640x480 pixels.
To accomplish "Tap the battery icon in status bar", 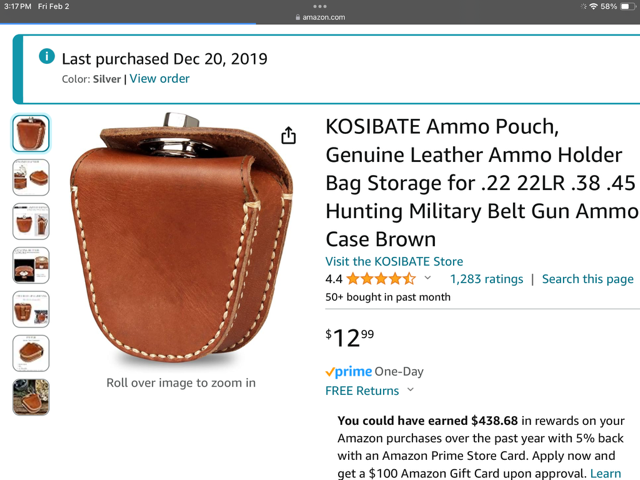I will pos(627,6).
